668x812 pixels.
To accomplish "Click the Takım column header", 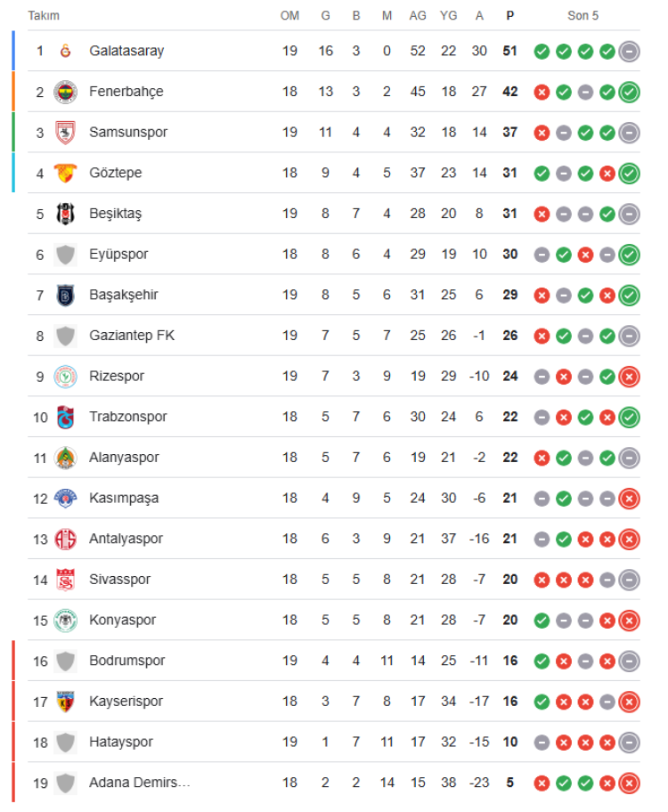I will pyautogui.click(x=44, y=16).
